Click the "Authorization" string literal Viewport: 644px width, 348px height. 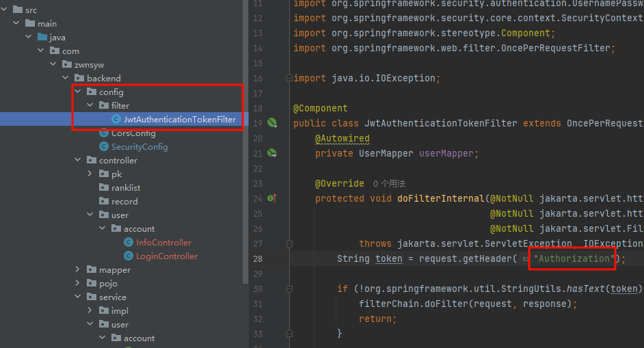[x=574, y=258]
